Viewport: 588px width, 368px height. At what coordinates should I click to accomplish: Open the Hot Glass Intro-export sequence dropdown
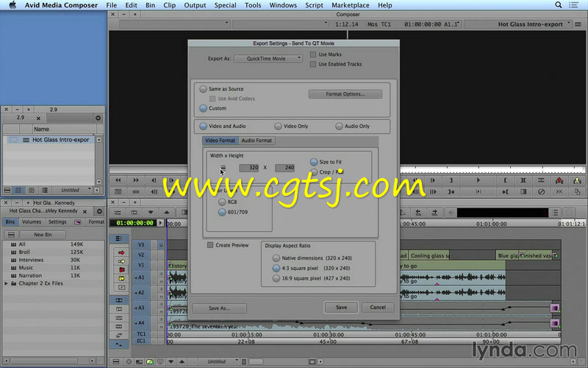click(518, 24)
